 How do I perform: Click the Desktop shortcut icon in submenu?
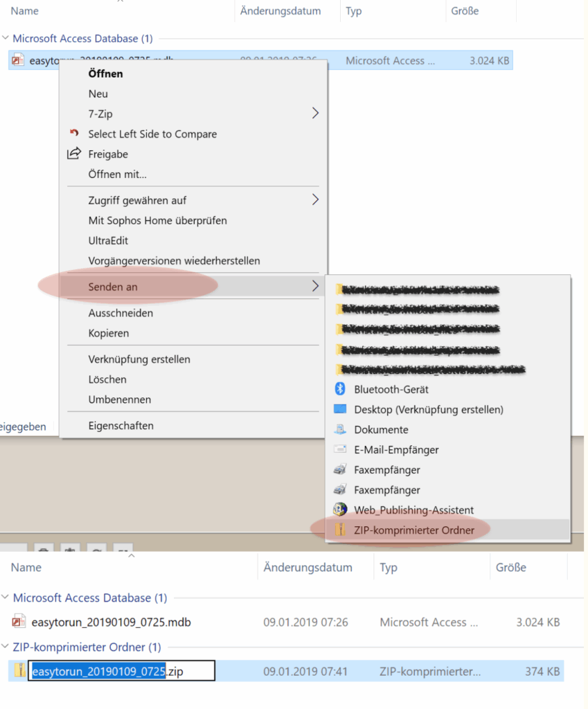pos(340,409)
